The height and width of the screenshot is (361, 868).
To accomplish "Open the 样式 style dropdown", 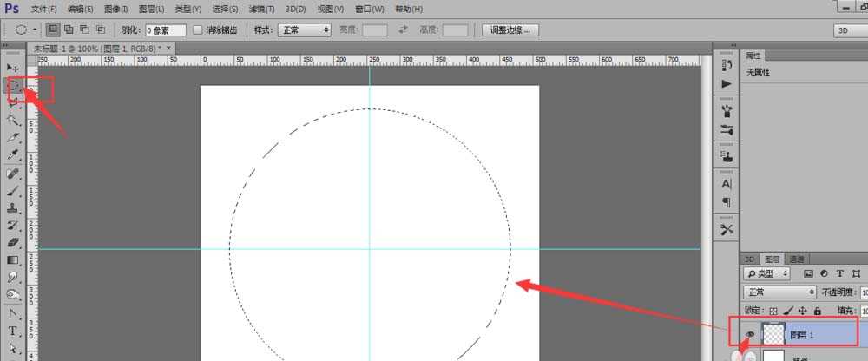I will click(304, 30).
